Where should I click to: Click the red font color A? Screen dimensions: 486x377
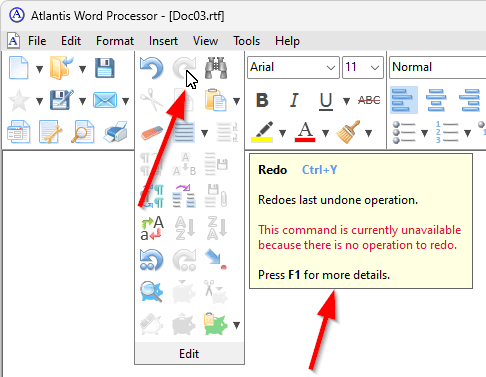(x=305, y=132)
